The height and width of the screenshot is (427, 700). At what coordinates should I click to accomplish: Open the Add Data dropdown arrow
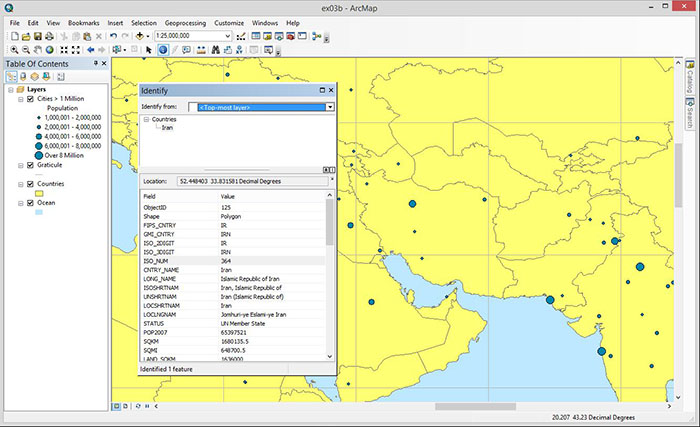pos(148,36)
